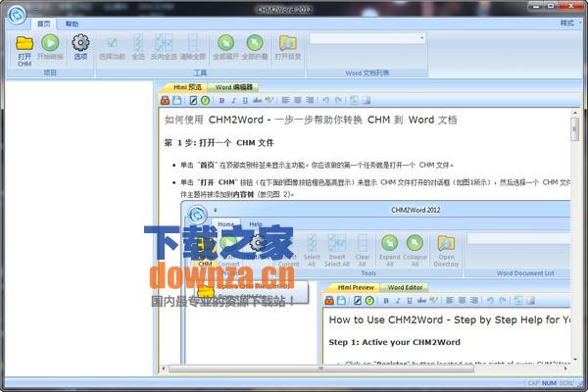Open the CHM2Word application orb menu
The height and width of the screenshot is (392, 588).
[17, 15]
